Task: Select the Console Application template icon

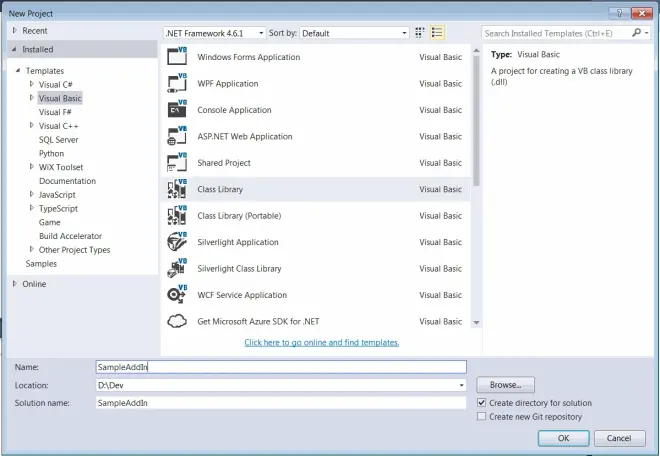Action: pyautogui.click(x=177, y=110)
